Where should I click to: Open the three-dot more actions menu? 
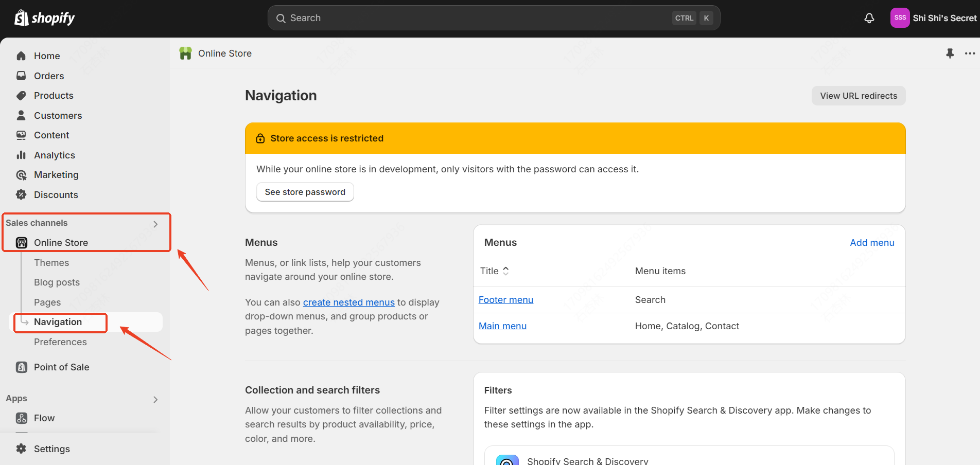tap(970, 53)
